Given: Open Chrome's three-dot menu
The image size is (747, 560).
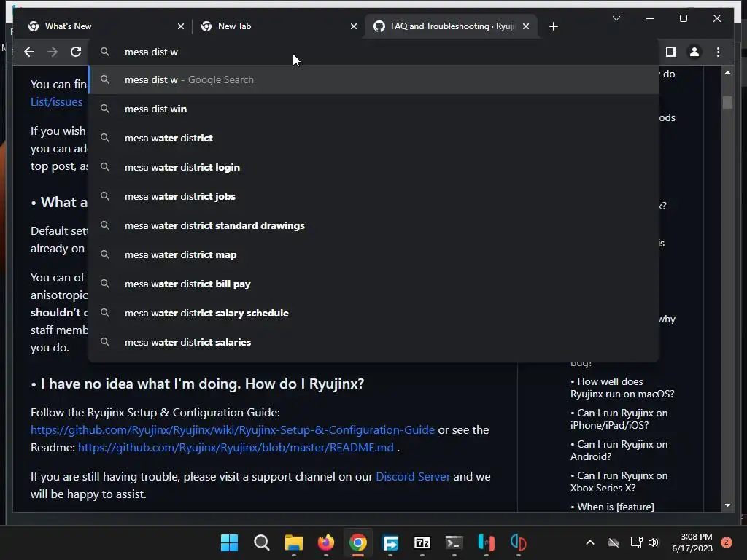Looking at the screenshot, I should (718, 52).
